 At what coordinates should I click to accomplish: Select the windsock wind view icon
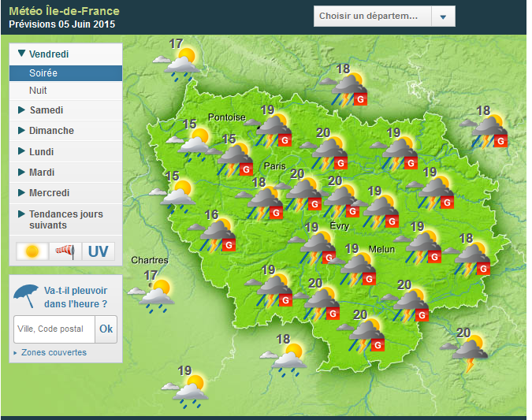point(65,251)
